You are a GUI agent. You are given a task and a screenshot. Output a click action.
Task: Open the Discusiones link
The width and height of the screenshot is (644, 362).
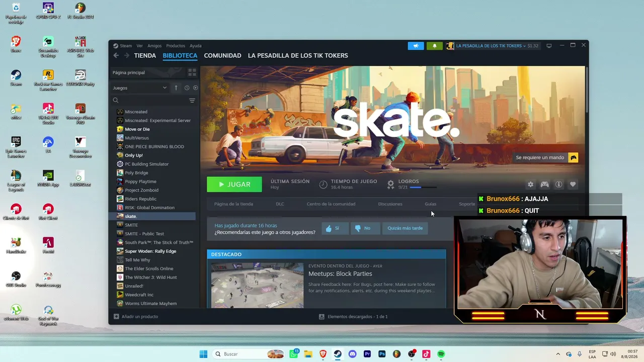(x=390, y=204)
